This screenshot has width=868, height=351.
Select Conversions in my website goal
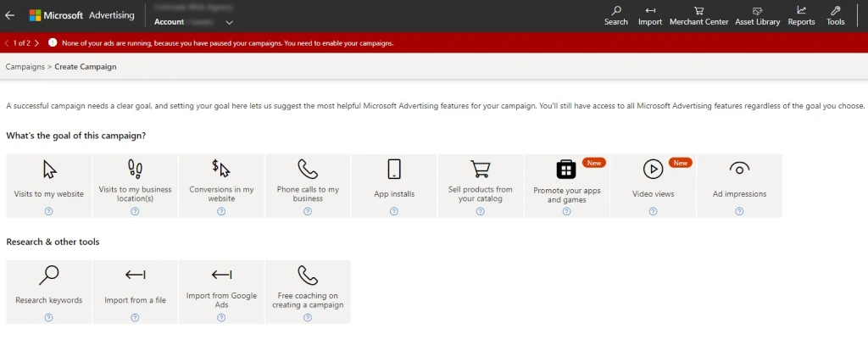pyautogui.click(x=221, y=186)
